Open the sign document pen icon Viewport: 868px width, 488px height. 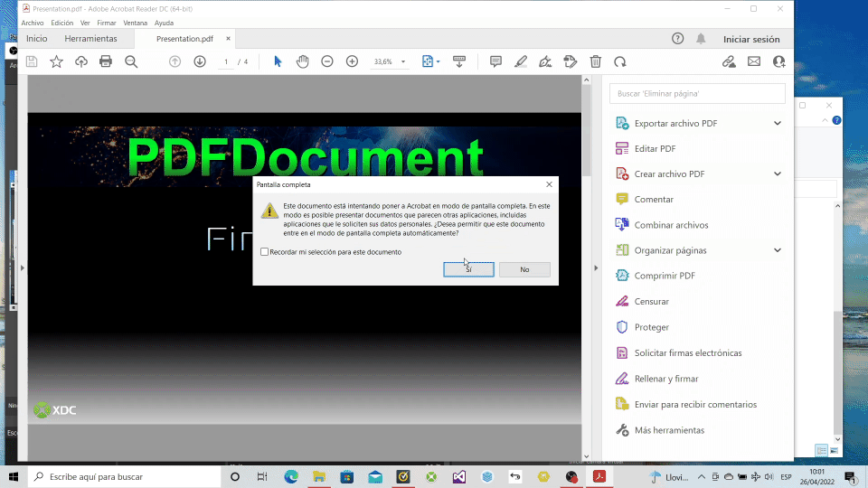(545, 61)
